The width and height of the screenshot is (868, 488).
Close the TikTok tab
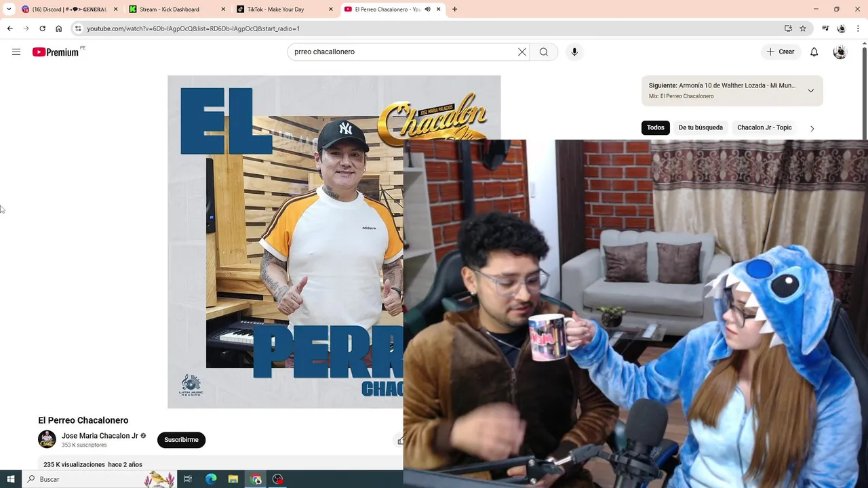[x=331, y=9]
